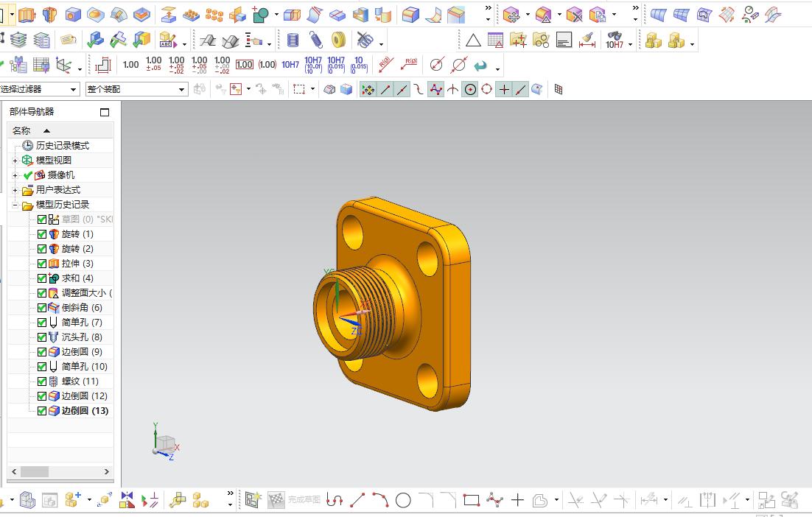Click the navigator scroll right arrow
812x517 pixels.
pos(107,472)
